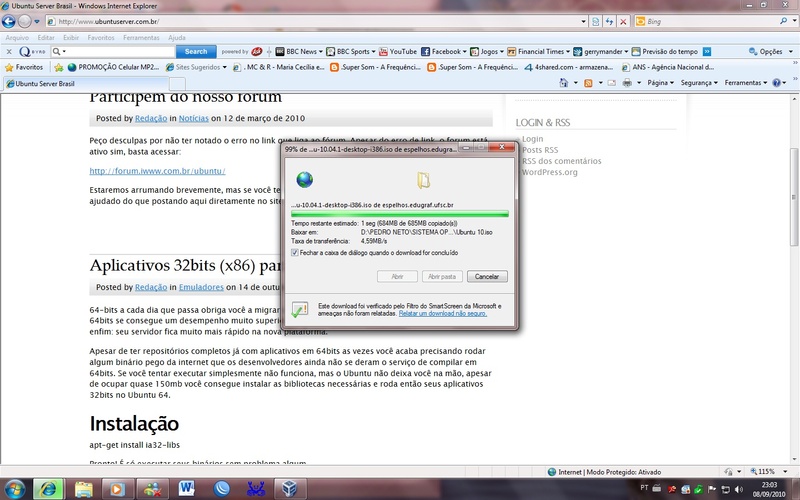The image size is (800, 500).
Task: Open VirtualBox cube icon in taskbar
Action: click(289, 489)
